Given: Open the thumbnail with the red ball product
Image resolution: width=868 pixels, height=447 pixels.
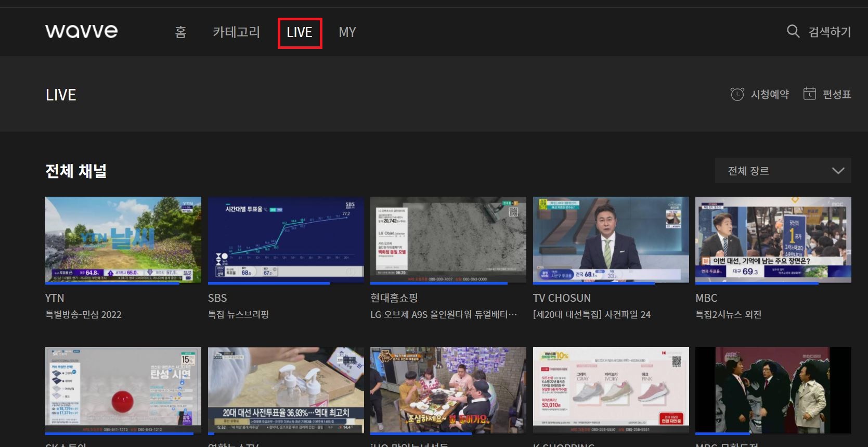Looking at the screenshot, I should click(x=123, y=390).
